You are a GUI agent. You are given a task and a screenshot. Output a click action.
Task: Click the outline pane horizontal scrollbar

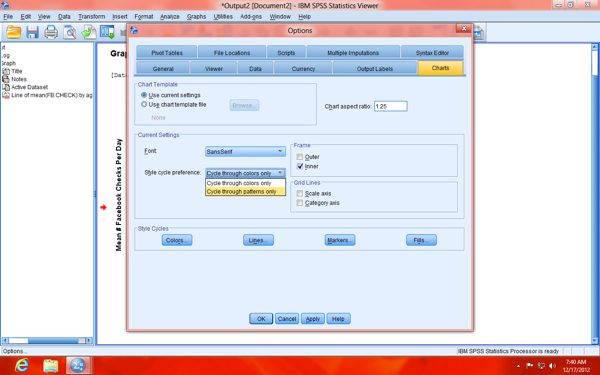47,341
